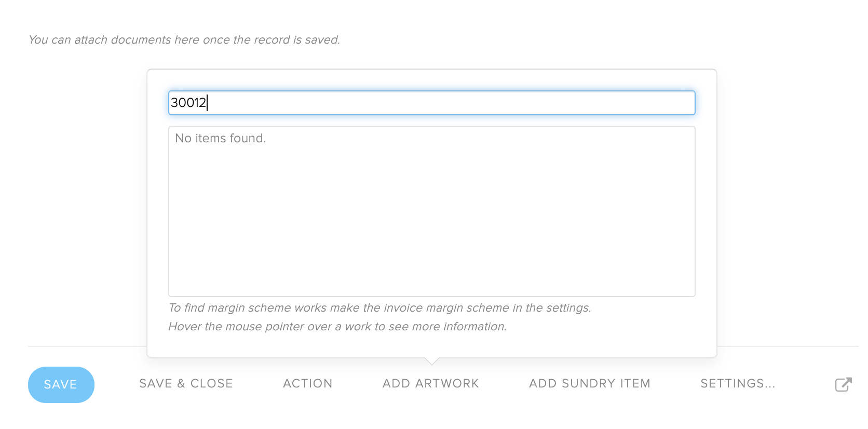868x429 pixels.
Task: Click ADD ARTWORK
Action: click(431, 384)
